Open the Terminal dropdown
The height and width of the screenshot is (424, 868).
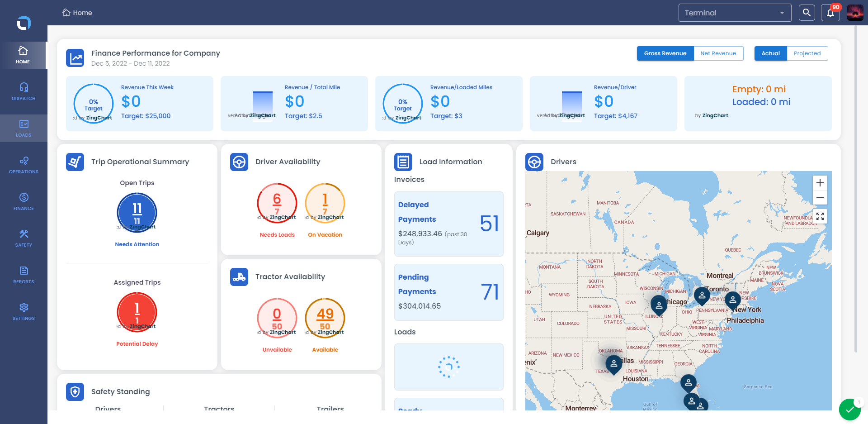735,13
